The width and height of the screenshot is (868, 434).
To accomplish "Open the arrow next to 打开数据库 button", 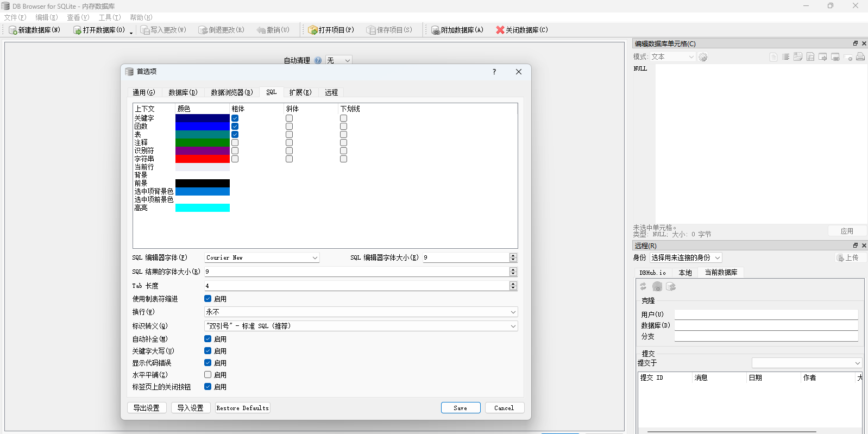I will point(131,32).
